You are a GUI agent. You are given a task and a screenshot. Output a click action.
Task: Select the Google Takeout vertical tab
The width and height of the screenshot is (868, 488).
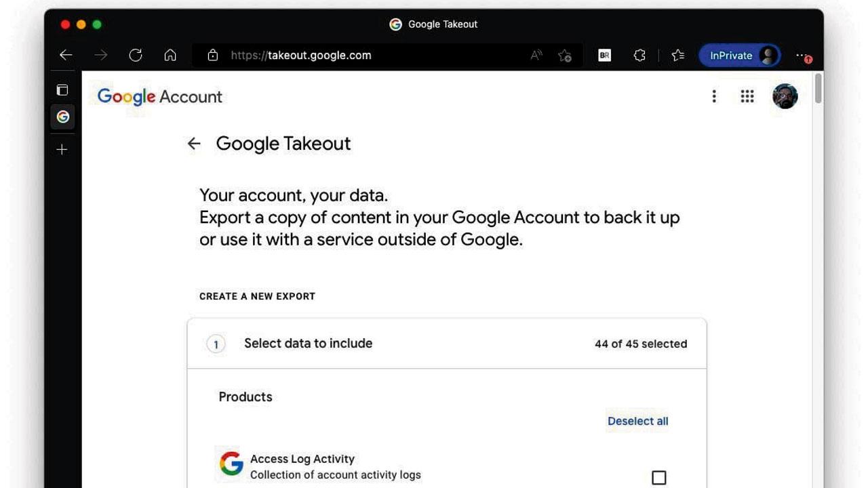[x=62, y=117]
